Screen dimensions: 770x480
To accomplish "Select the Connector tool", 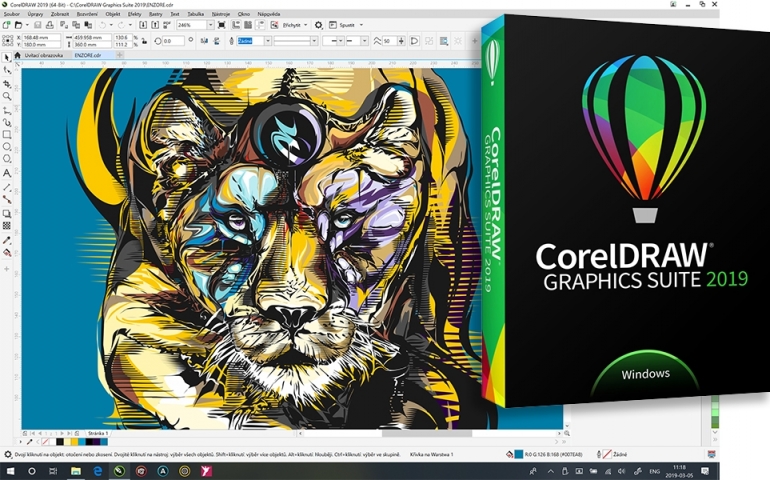I will coord(7,199).
